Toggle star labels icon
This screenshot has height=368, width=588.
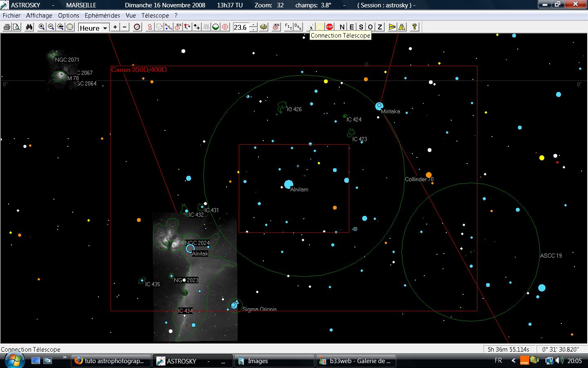(169, 27)
